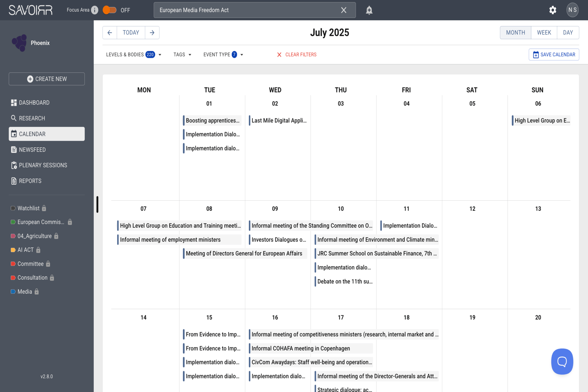Open the NS user avatar menu

click(573, 10)
